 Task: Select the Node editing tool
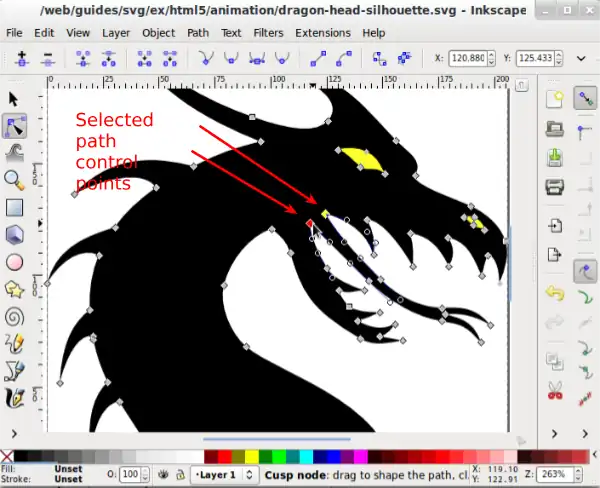15,126
